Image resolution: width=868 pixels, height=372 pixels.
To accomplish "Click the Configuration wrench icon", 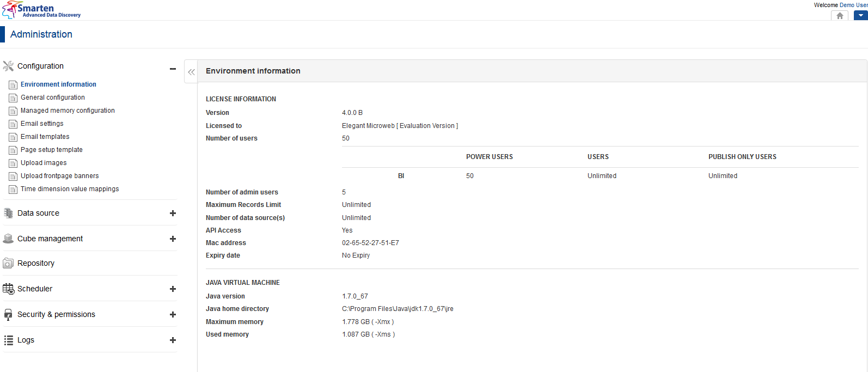I will click(x=8, y=66).
